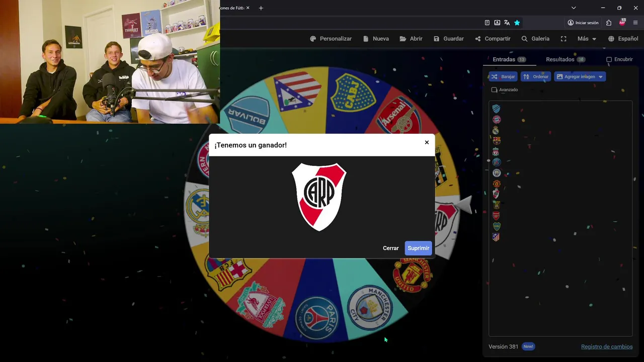
Task: Open a saved wheel with Abrir
Action: [x=411, y=39]
